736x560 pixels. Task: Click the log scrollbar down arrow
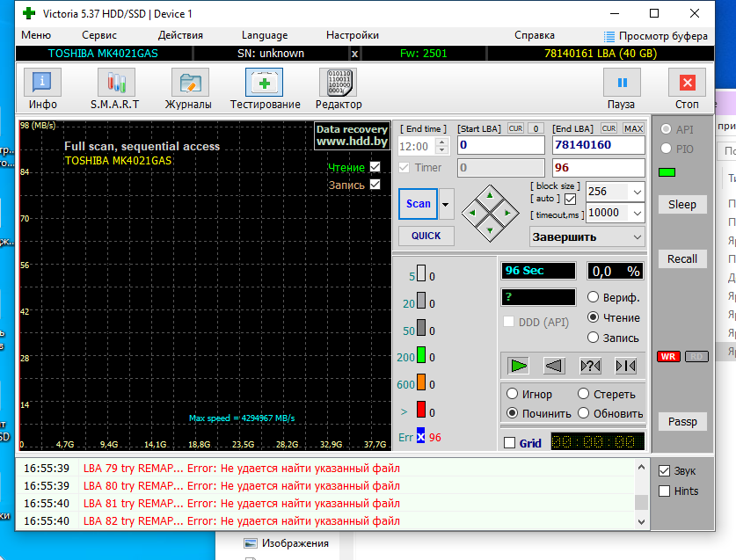641,521
